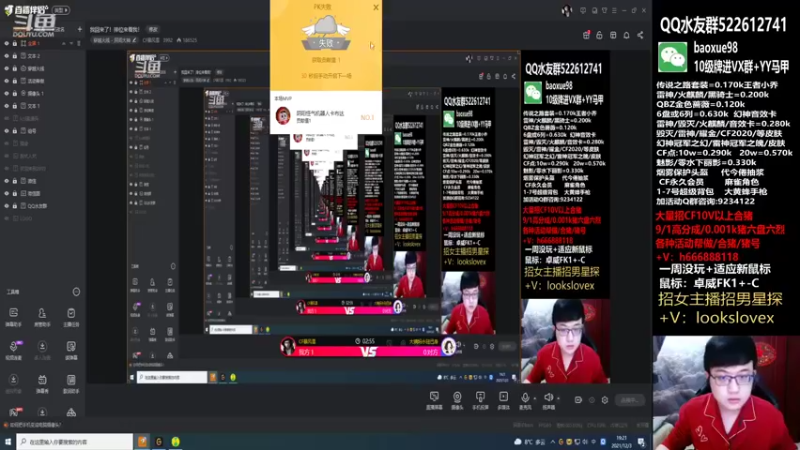Screen dimensions: 800x450
Task: Hide the 摄像头 1 source with eye icon
Action: click(x=7, y=93)
